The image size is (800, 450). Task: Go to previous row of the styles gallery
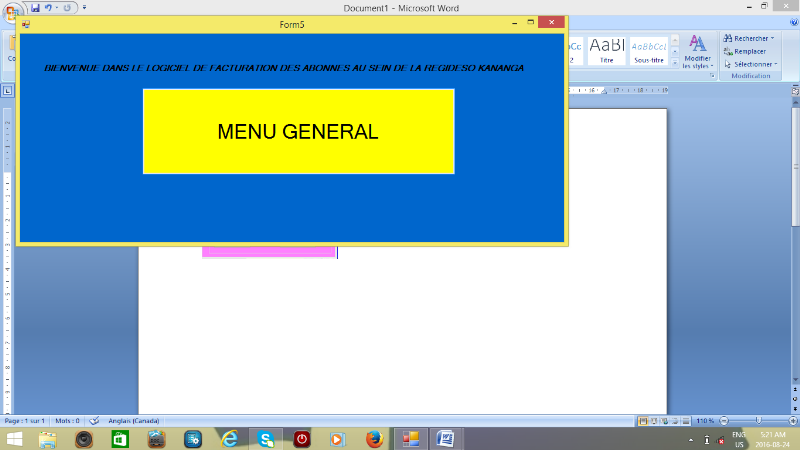pos(675,41)
